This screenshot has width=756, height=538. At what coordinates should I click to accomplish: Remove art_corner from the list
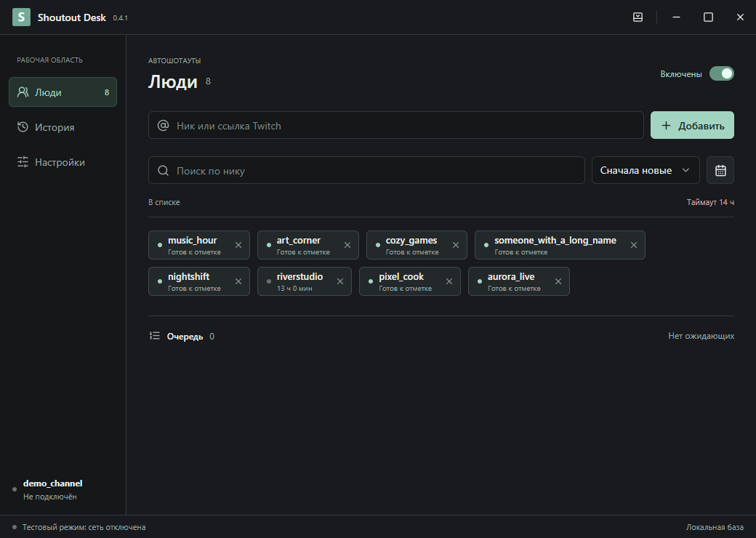click(347, 245)
